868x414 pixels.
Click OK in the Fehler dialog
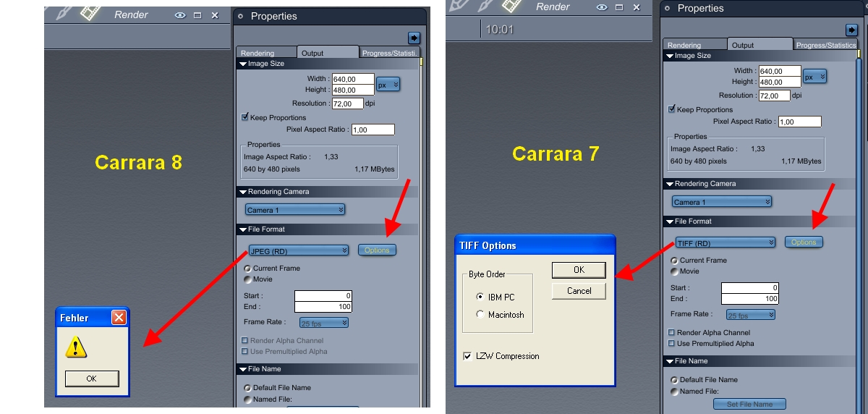point(91,379)
